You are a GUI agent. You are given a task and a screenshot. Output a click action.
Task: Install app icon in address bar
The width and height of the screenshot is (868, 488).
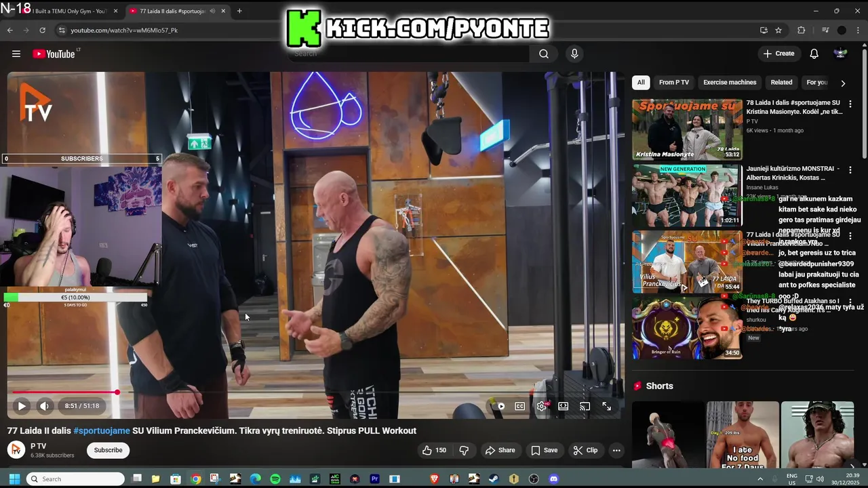pyautogui.click(x=764, y=30)
